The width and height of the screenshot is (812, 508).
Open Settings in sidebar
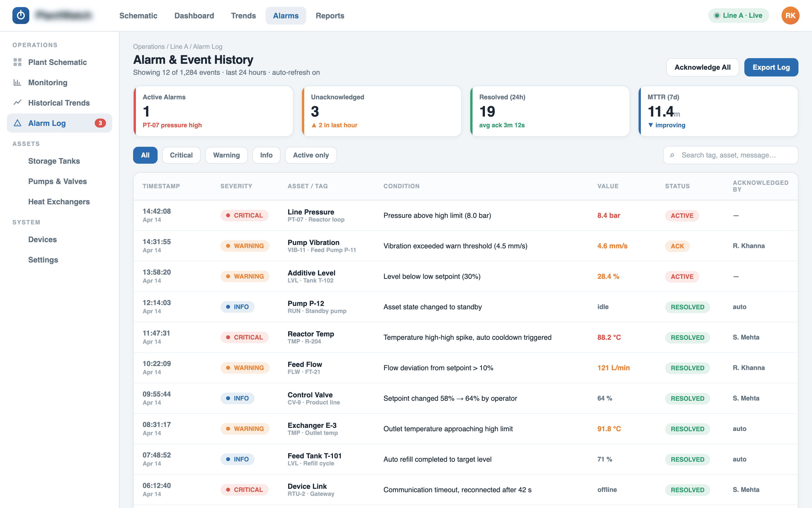pos(59,260)
